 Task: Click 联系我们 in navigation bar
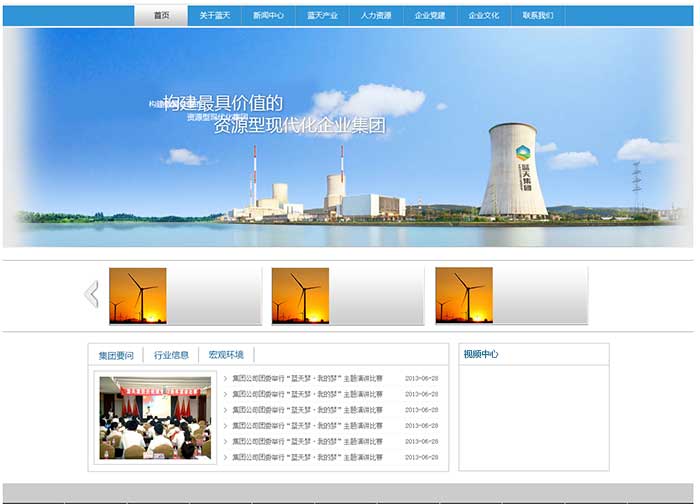(539, 16)
